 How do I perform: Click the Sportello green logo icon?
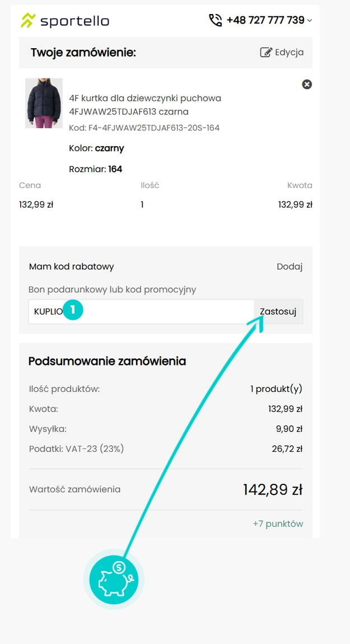pos(28,21)
